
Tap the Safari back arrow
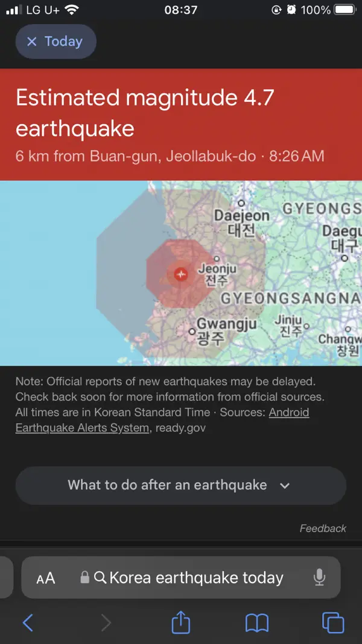tap(28, 623)
